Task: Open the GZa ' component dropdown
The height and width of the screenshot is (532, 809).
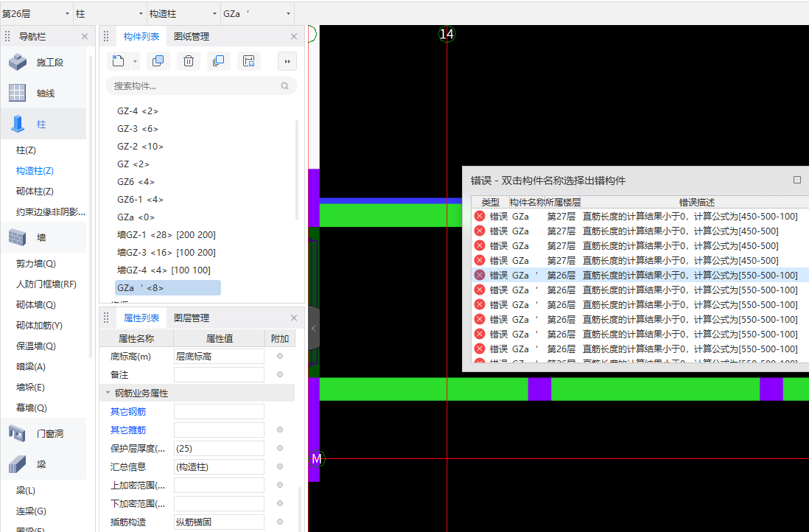Action: coord(257,14)
